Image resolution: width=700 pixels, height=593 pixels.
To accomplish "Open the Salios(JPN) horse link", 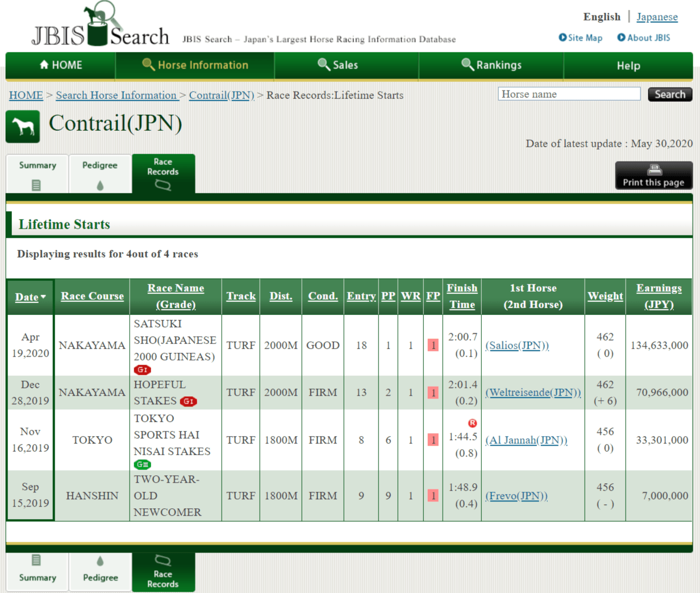I will click(516, 346).
